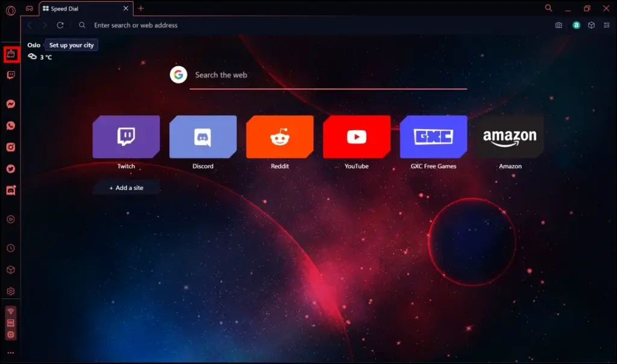
Task: Click the 3 °C temperature reading
Action: pyautogui.click(x=46, y=57)
